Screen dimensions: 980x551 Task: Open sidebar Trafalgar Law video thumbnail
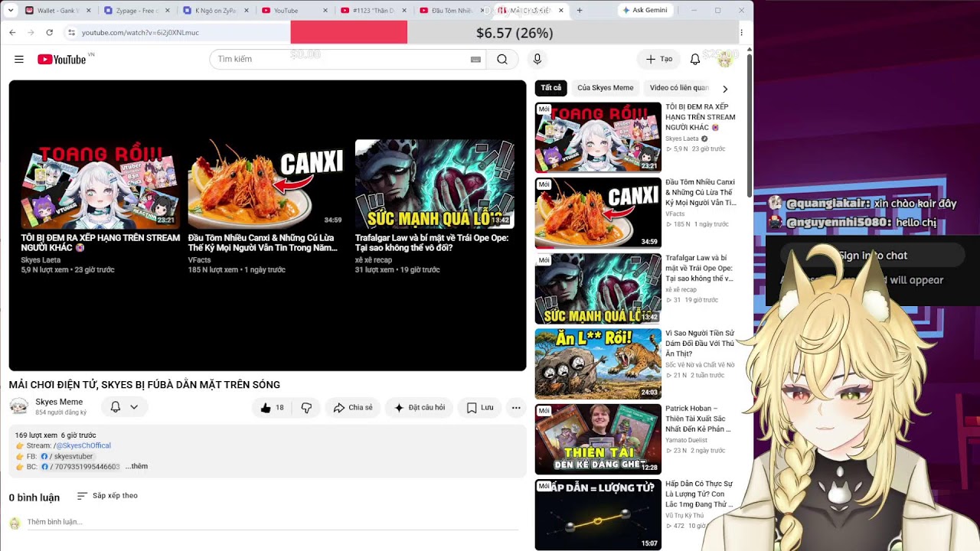tap(598, 289)
